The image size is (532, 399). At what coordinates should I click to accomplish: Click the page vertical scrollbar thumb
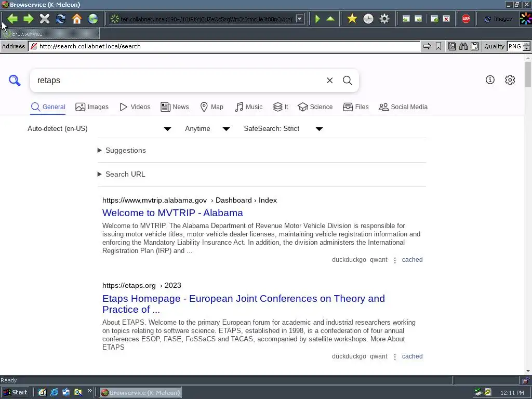(x=528, y=75)
